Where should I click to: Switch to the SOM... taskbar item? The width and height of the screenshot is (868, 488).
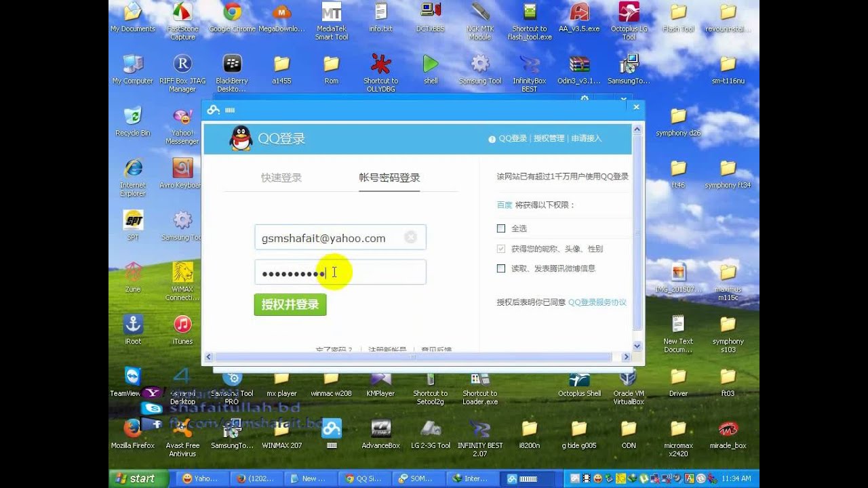coord(418,479)
